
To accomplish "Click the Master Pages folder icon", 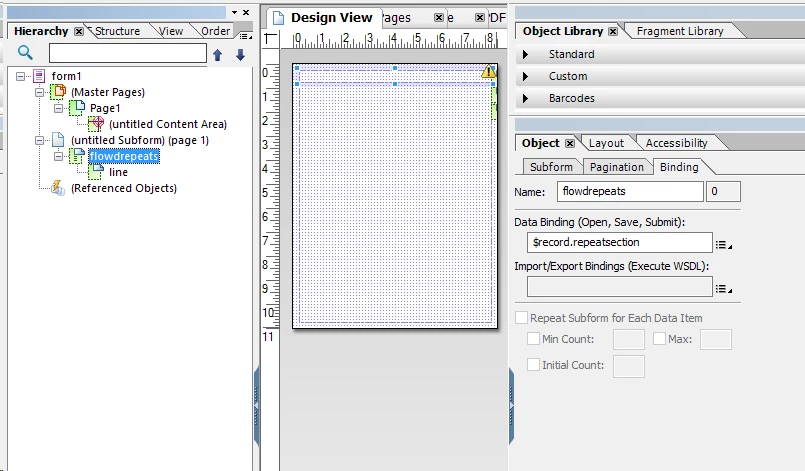I will coord(59,92).
